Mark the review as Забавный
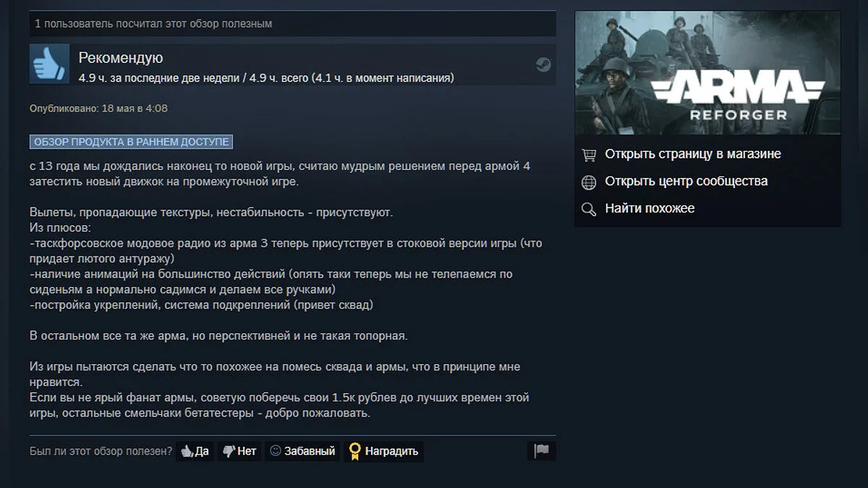 point(302,451)
